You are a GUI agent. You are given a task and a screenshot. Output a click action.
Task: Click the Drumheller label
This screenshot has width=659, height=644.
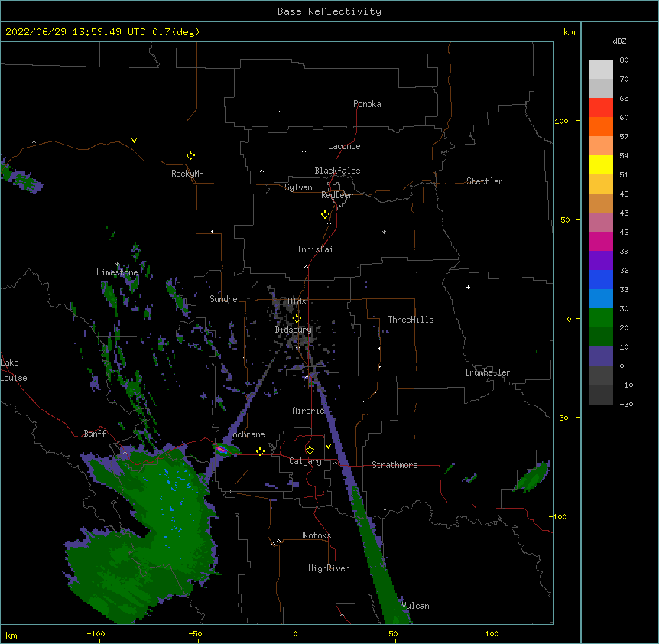(x=488, y=372)
